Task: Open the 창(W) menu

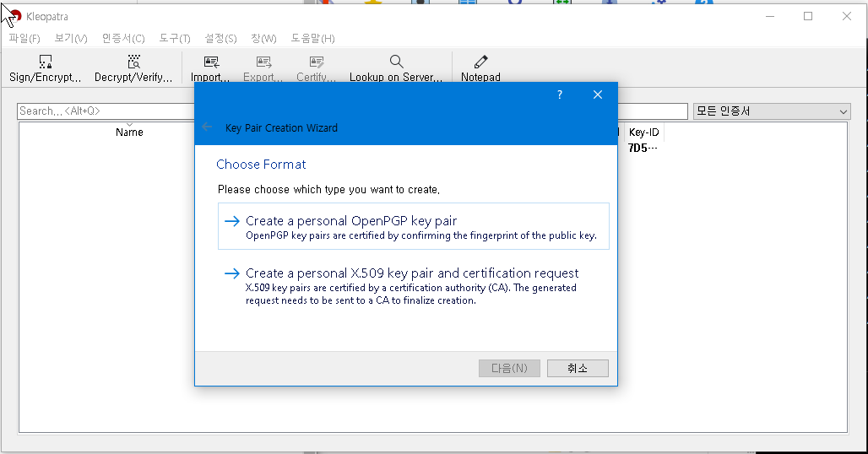Action: [x=263, y=38]
